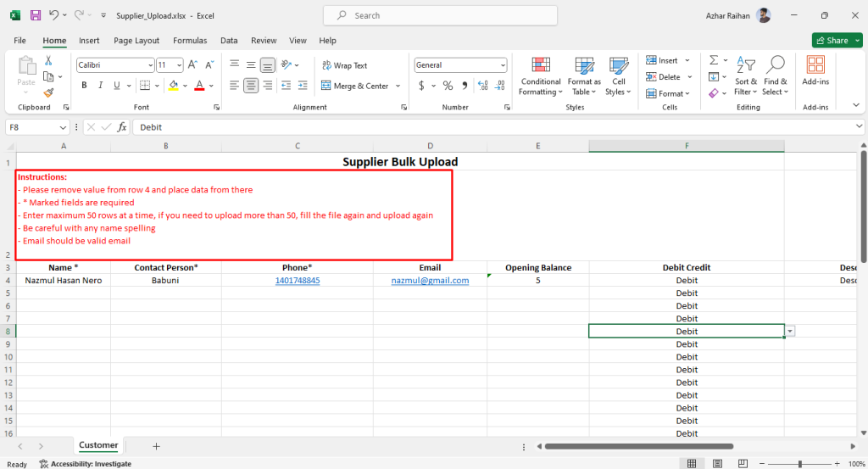Screen dimensions: 868x469
Task: Open the File menu
Action: pyautogui.click(x=20, y=41)
